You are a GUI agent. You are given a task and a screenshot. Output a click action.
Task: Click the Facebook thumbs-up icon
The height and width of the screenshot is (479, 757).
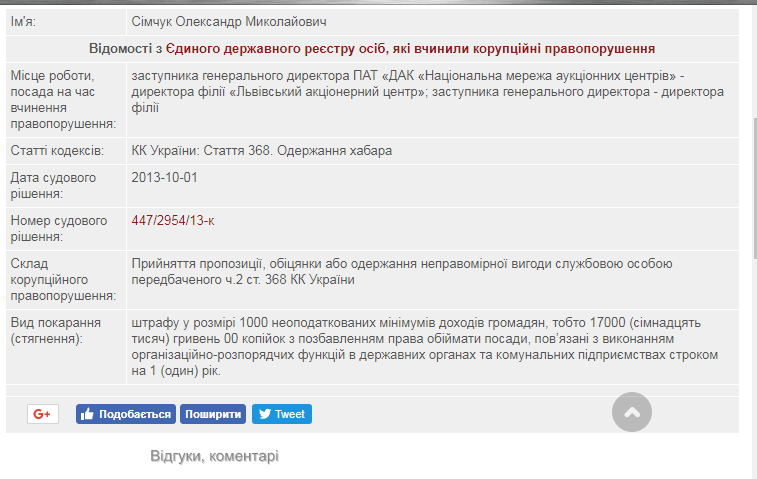point(87,414)
